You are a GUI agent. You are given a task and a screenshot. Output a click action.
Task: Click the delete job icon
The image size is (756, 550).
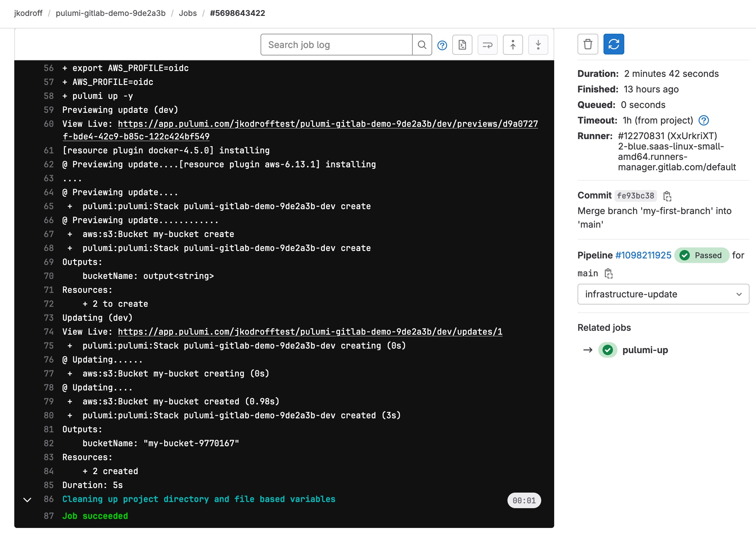(588, 44)
